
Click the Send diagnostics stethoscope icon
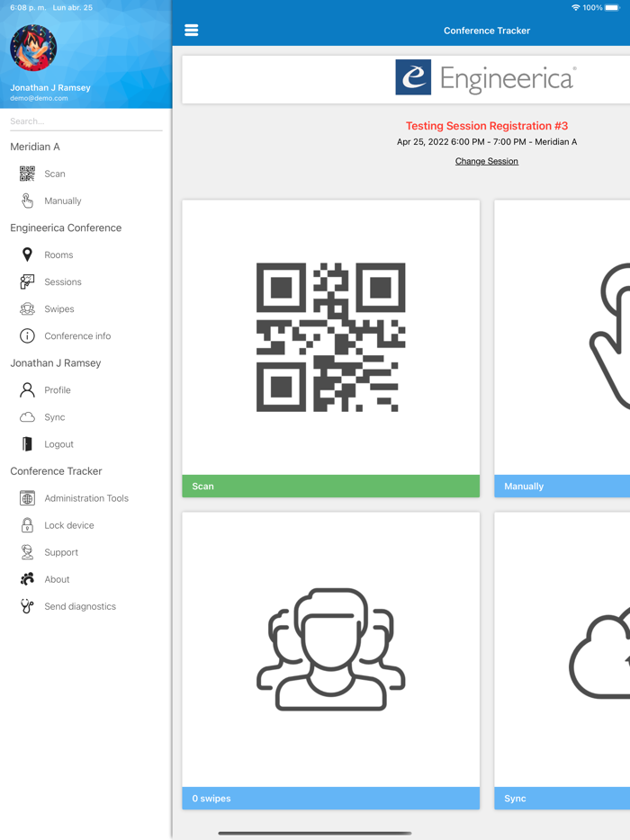(x=27, y=606)
